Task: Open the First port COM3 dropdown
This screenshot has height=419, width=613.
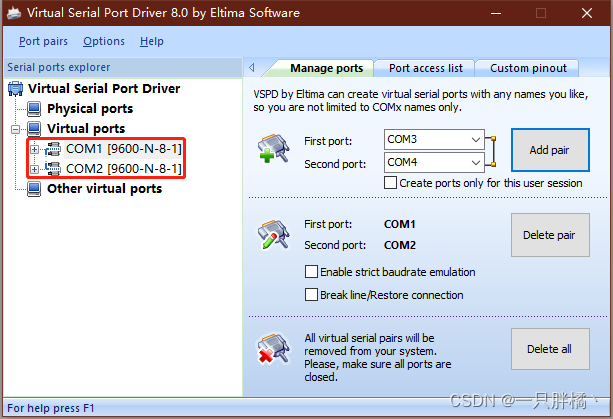Action: click(x=475, y=140)
